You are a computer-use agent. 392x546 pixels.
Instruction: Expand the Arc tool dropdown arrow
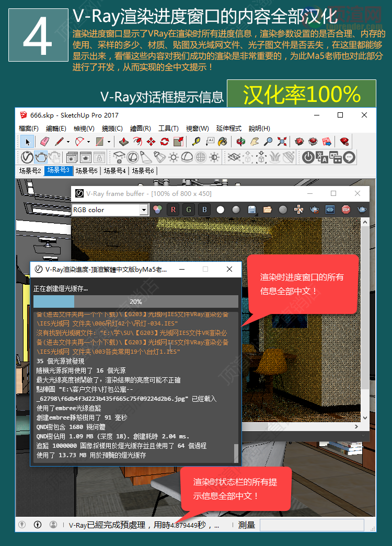(88, 142)
